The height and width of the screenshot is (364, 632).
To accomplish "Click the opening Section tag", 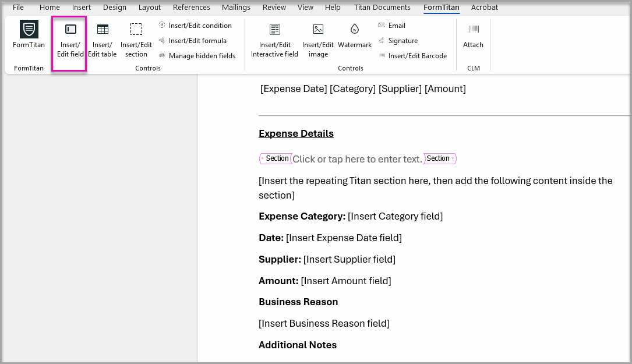I will [276, 158].
